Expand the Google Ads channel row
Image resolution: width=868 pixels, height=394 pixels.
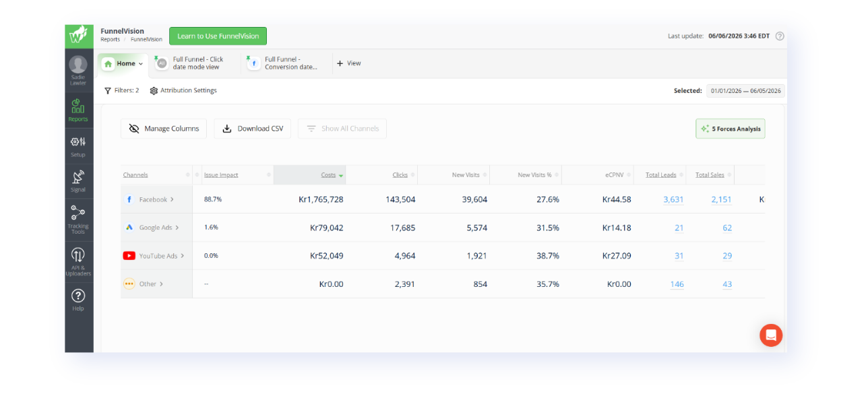coord(177,228)
